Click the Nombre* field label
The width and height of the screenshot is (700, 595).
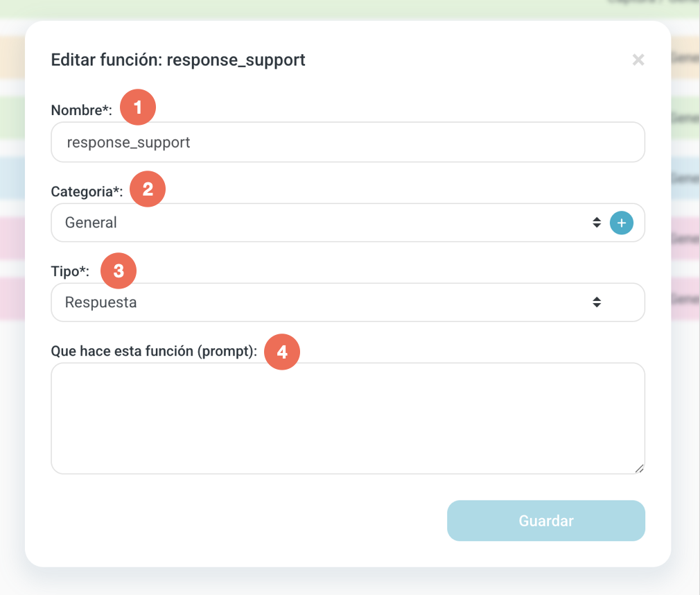81,110
